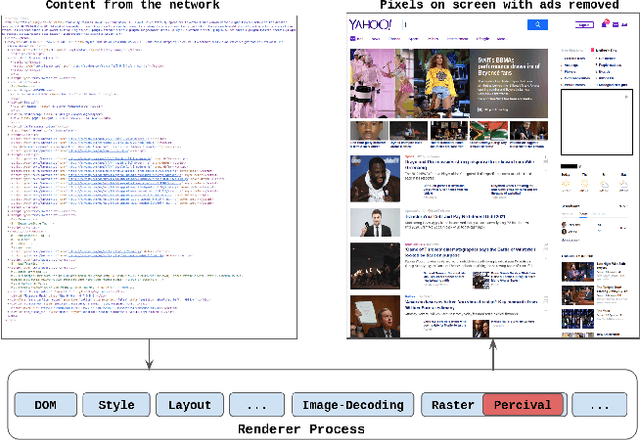This screenshot has height=440, width=640.
Task: Open the man in suit article thumbnail
Action: tap(375, 222)
